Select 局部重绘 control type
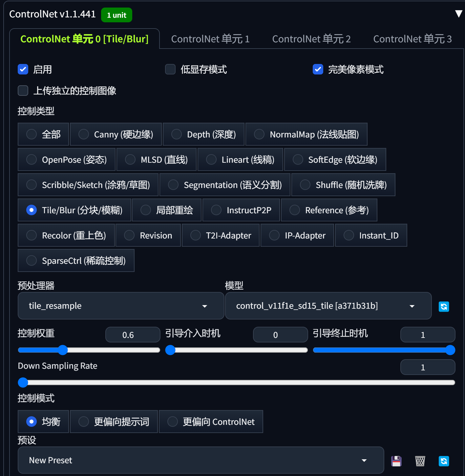Image resolution: width=465 pixels, height=476 pixels. (167, 210)
